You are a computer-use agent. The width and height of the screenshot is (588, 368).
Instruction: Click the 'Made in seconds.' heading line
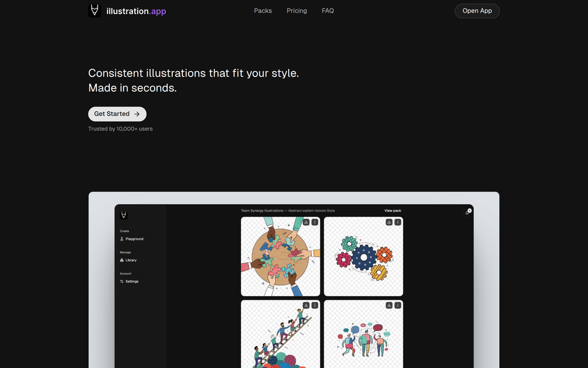click(132, 88)
